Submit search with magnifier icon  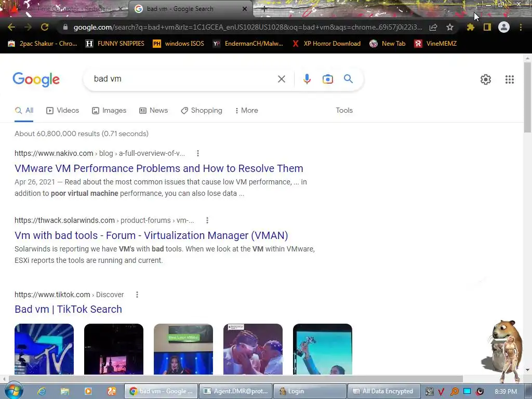coord(348,79)
